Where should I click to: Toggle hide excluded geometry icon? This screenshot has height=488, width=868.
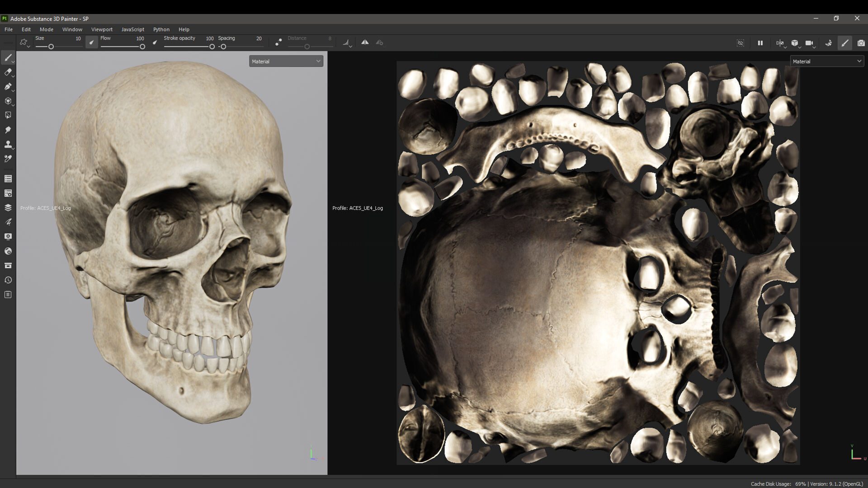[x=741, y=43]
